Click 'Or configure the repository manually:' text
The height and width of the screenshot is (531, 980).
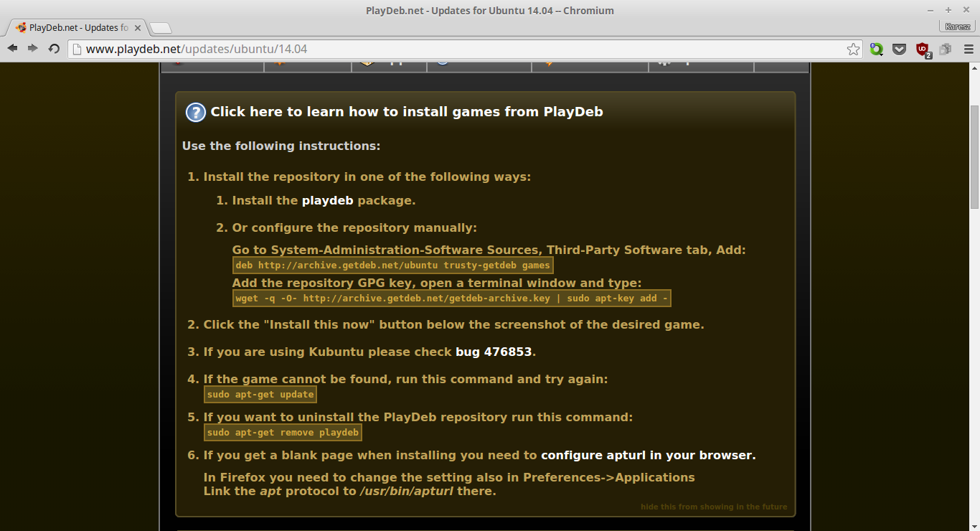coord(354,228)
